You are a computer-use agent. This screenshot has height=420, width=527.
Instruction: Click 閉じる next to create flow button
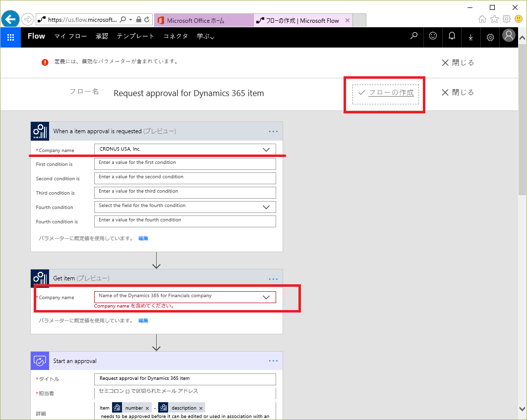click(458, 92)
